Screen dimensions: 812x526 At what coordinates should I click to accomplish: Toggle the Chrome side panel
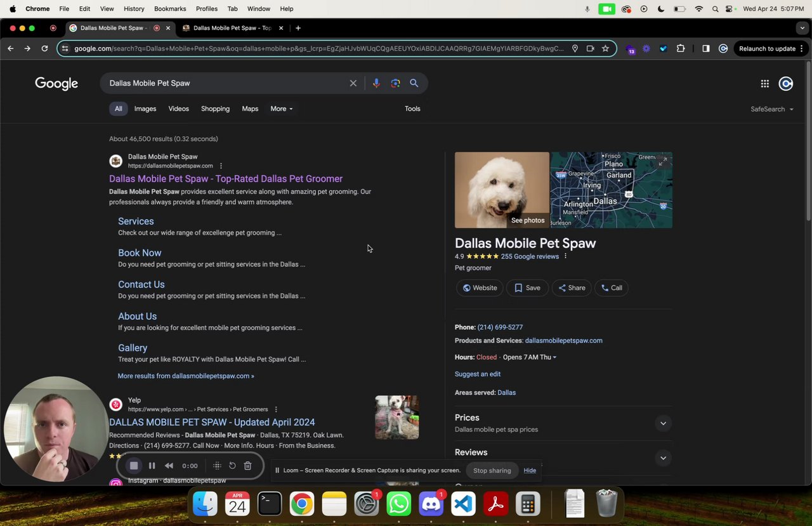[705, 48]
